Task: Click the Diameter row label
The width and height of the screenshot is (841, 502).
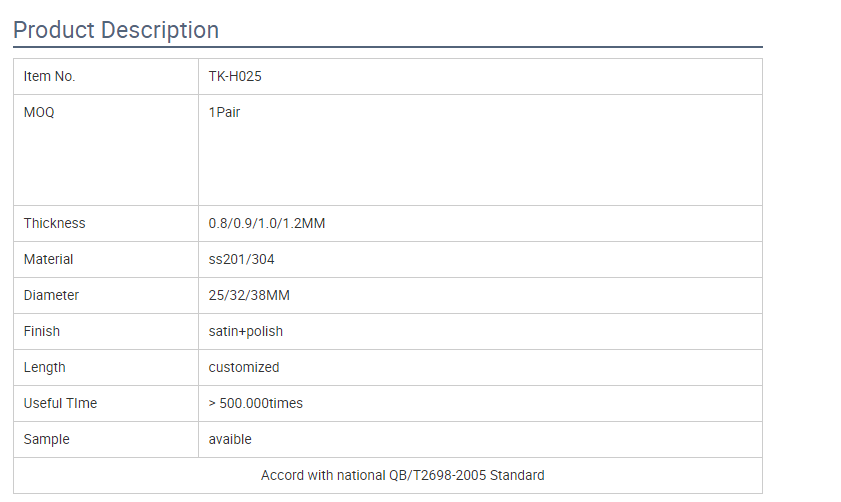Action: click(x=51, y=295)
